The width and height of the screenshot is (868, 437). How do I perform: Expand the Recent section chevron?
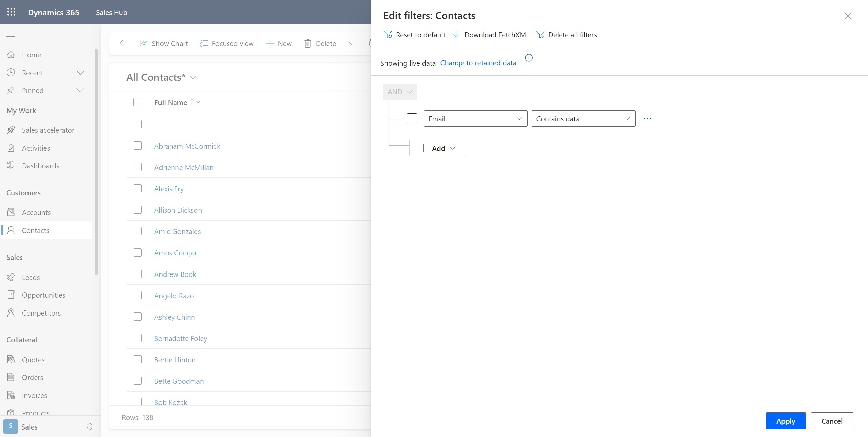pyautogui.click(x=80, y=73)
